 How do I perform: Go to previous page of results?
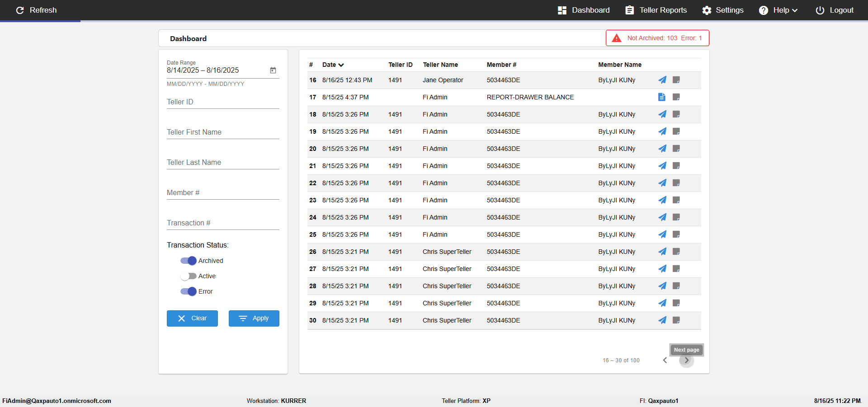point(665,360)
